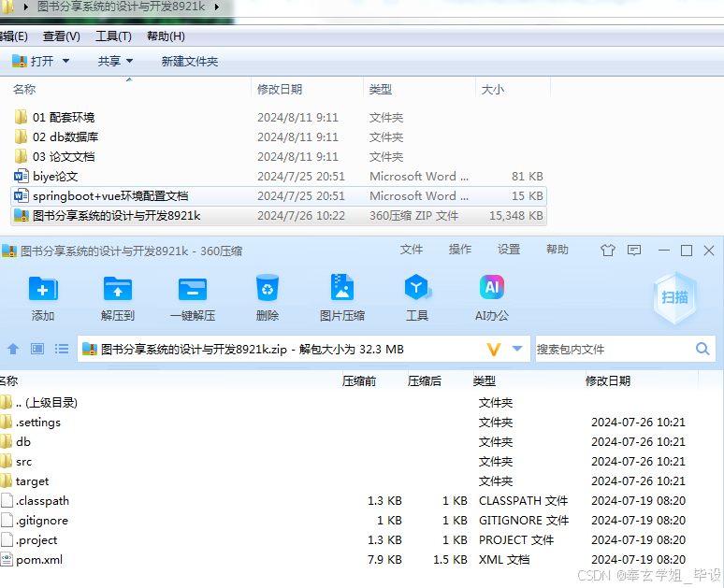Image resolution: width=724 pixels, height=588 pixels.
Task: Expand the 共享 dropdown arrow
Action: 129,61
